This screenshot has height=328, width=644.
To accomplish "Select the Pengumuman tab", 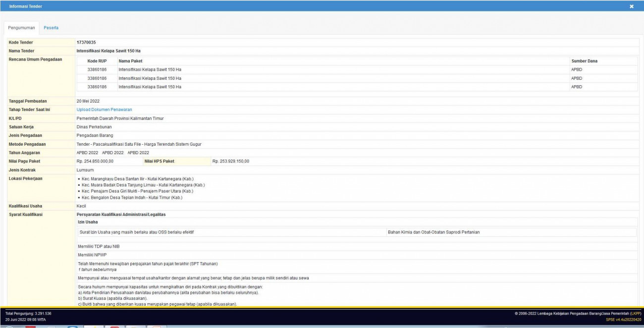I will pyautogui.click(x=22, y=28).
